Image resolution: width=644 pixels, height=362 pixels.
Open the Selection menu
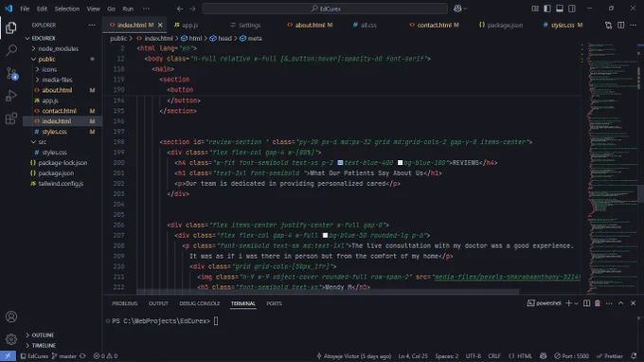[x=67, y=9]
